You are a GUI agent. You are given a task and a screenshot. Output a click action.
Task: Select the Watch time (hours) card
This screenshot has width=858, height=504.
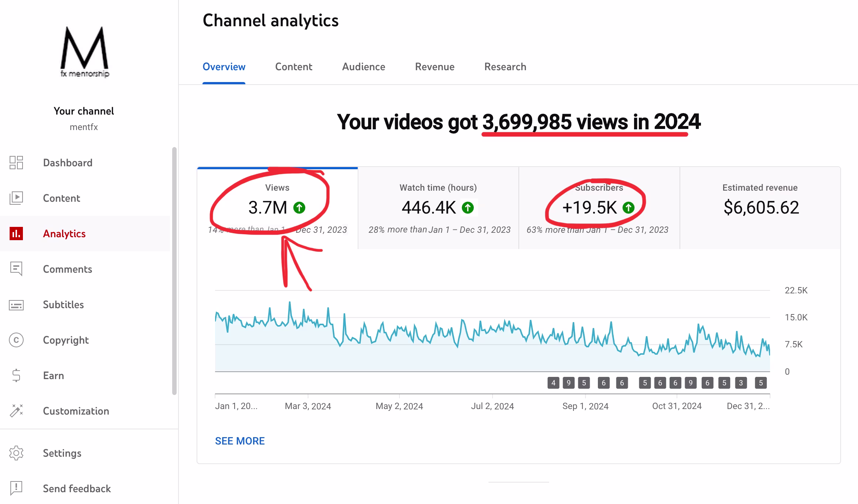[438, 208]
